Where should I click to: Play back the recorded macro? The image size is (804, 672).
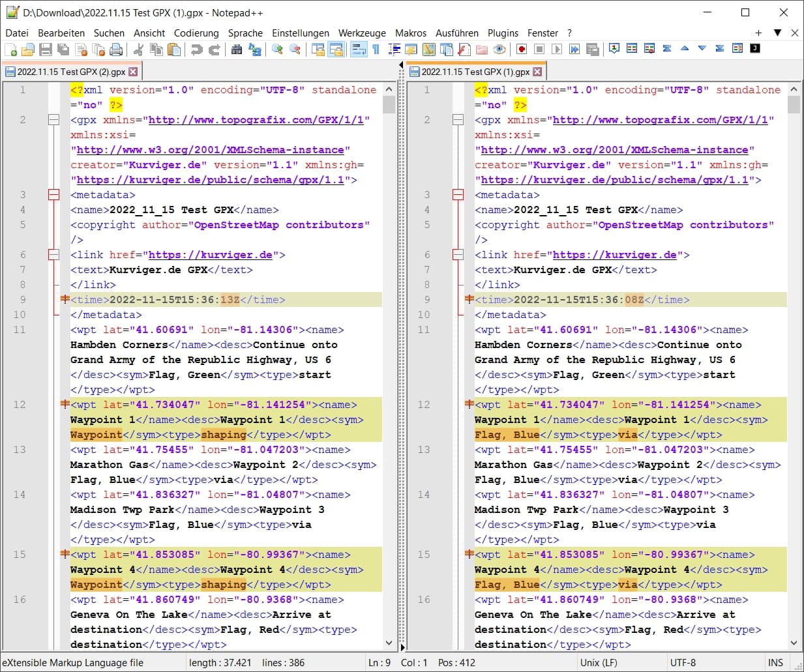557,50
